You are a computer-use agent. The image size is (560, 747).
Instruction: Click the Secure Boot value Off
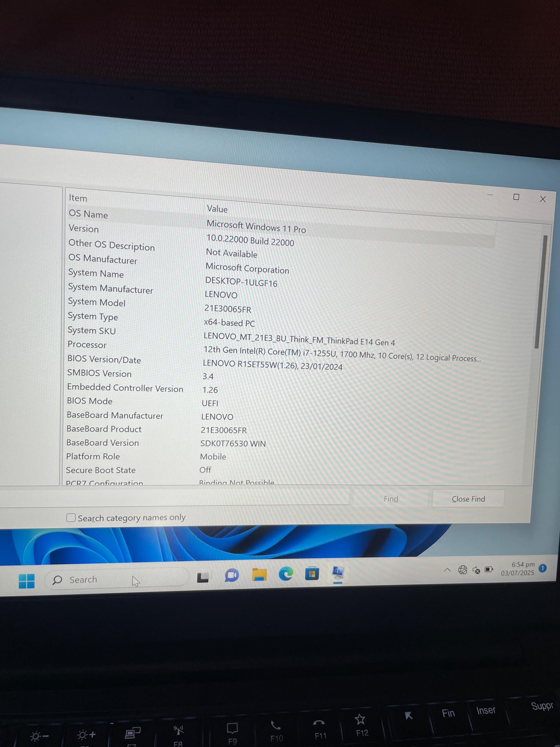(205, 470)
